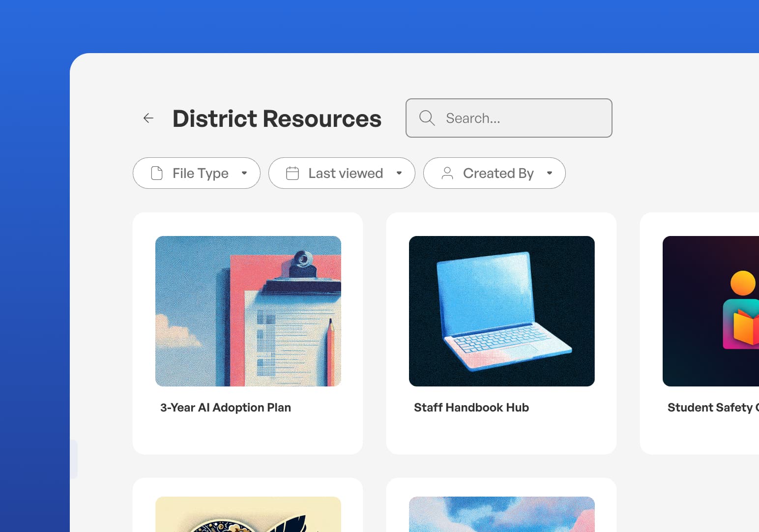Click the District Resources heading
Image resolution: width=759 pixels, height=532 pixels.
(277, 118)
